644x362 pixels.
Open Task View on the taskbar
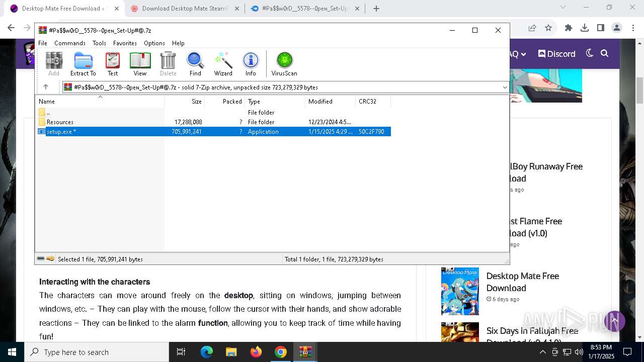coord(181,352)
